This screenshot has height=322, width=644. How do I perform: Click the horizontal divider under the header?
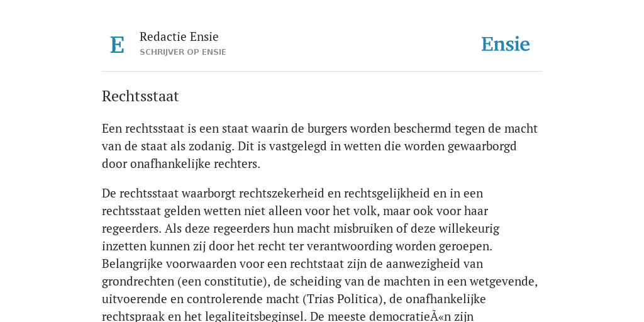pos(322,72)
